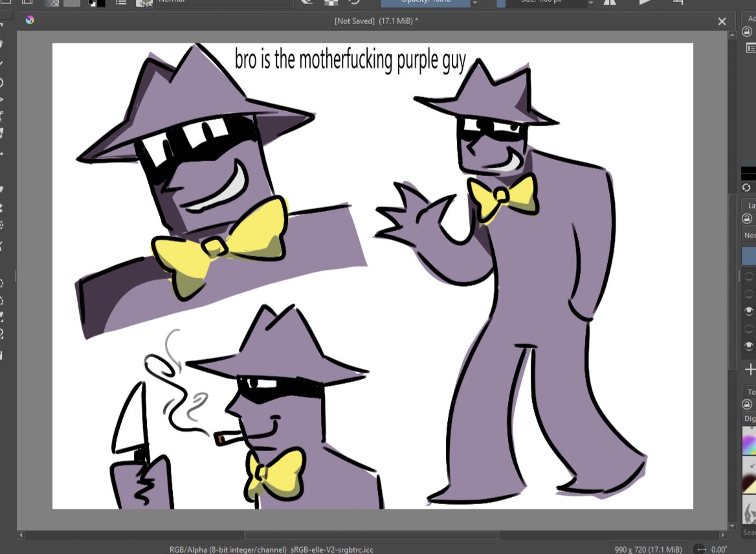Click the right arrow of horizontal scrollbar

coord(722,535)
